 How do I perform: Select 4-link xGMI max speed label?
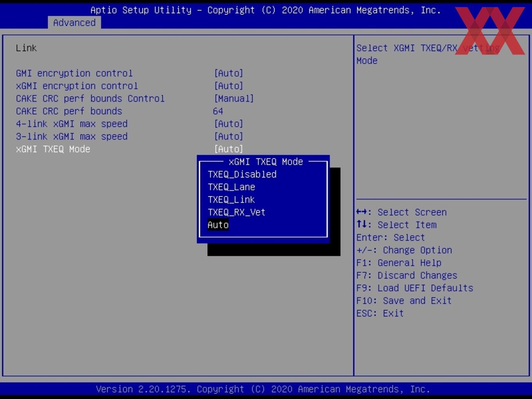[72, 124]
